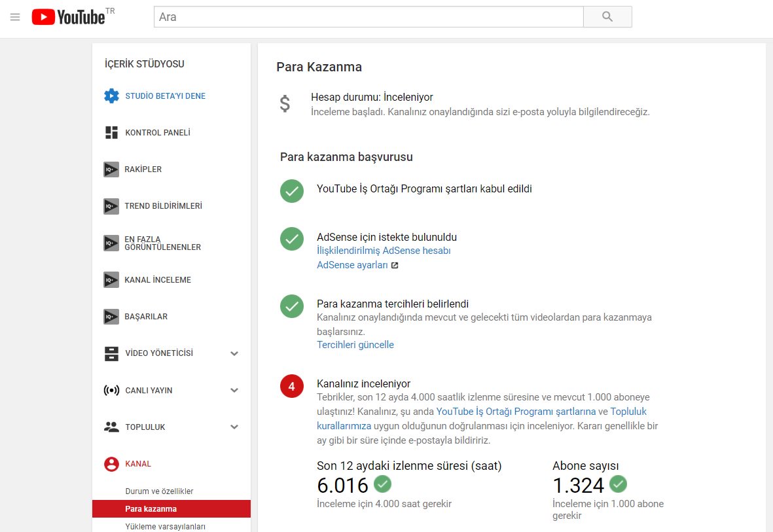The image size is (773, 532).
Task: Click the Para Kazanma page heading
Action: (x=319, y=67)
